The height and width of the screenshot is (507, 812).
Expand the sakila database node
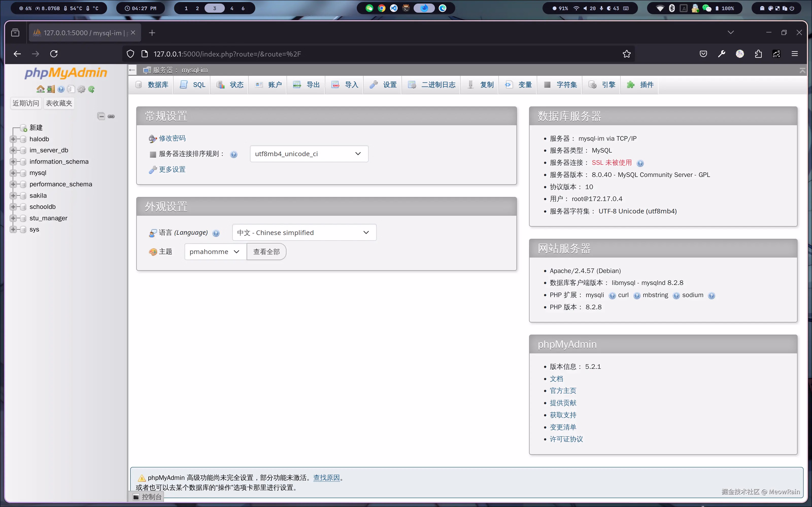coord(13,195)
